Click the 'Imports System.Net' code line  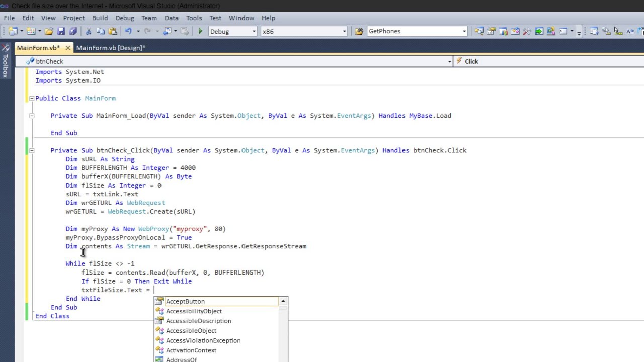coord(69,72)
